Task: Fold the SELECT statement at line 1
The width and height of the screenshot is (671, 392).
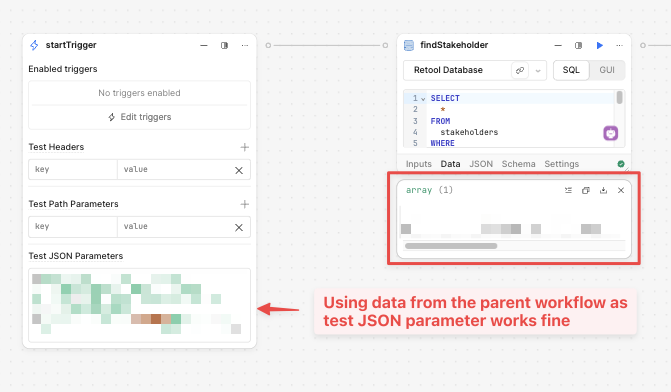Action: pos(423,99)
